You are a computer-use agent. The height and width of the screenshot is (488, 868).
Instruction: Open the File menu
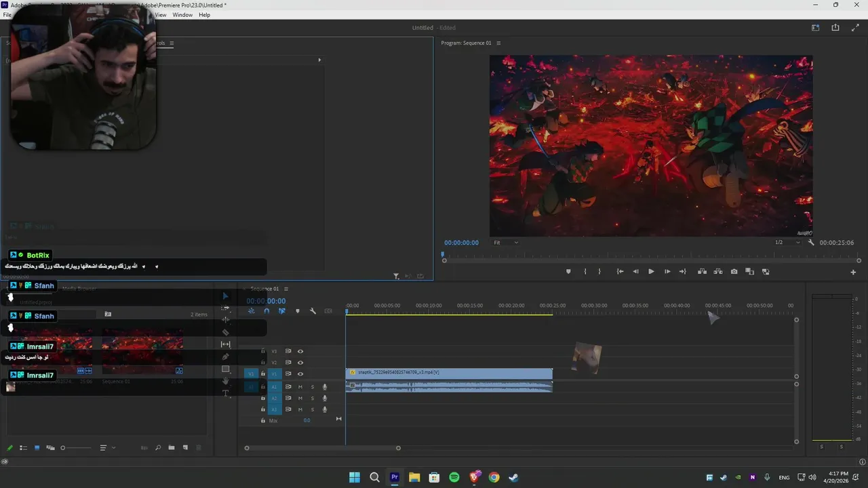[x=7, y=15]
